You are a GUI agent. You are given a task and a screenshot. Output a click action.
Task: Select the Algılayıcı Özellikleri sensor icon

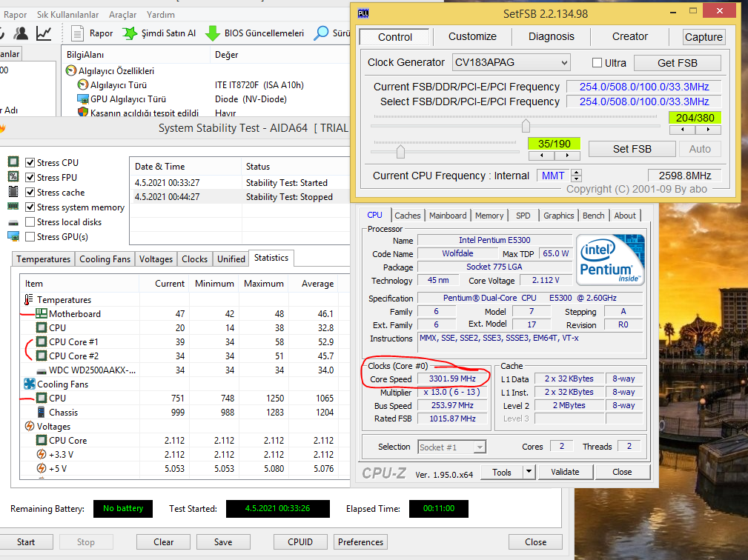(x=71, y=70)
